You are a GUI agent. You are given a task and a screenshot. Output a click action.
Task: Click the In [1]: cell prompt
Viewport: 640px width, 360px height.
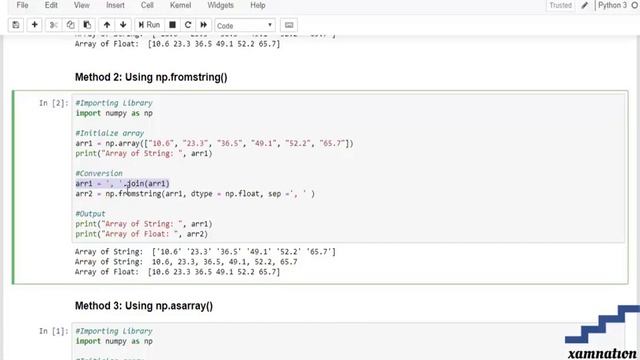pos(54,331)
